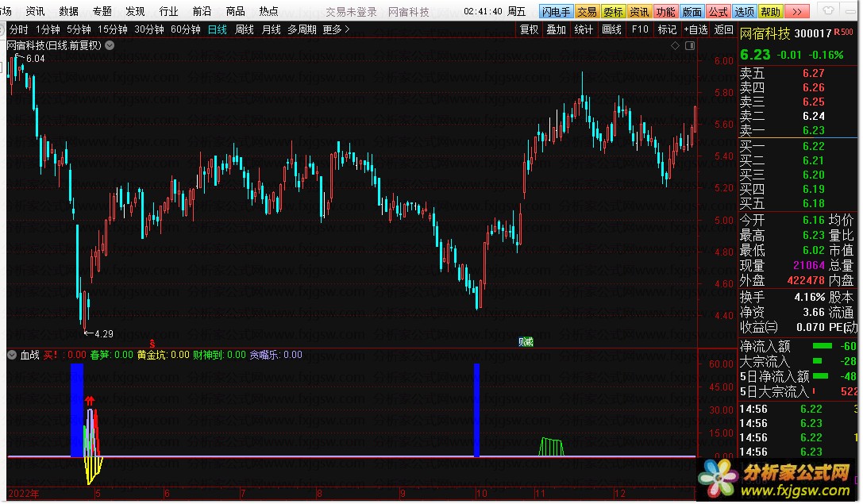Switch to 1分钟 period tab
Viewport: 863px width, 504px height.
click(48, 29)
